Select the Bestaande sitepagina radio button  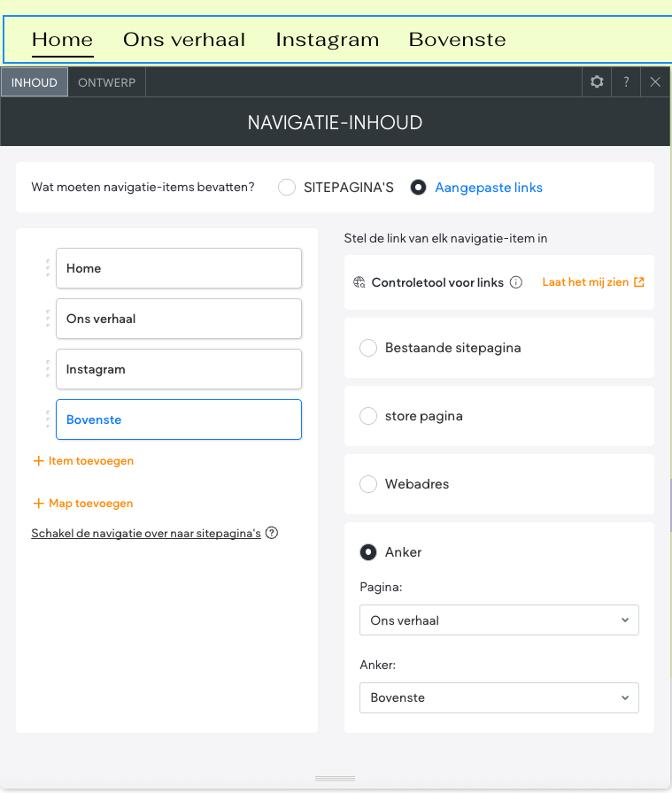368,348
